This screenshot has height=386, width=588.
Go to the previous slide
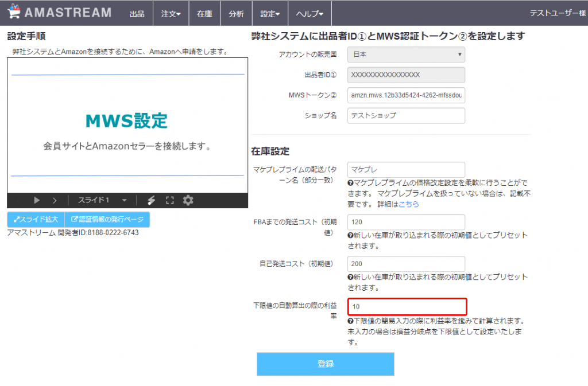[x=18, y=200]
